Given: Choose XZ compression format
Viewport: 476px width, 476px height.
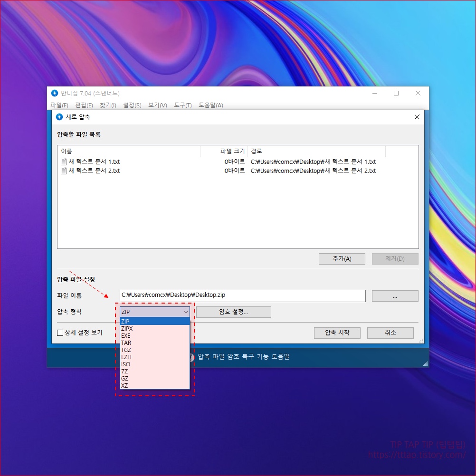Looking at the screenshot, I should (x=155, y=386).
